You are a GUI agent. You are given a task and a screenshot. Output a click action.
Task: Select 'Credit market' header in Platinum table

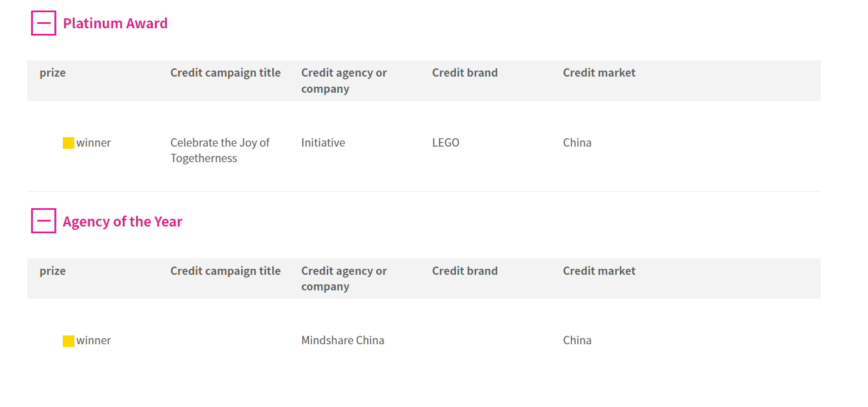(x=599, y=73)
